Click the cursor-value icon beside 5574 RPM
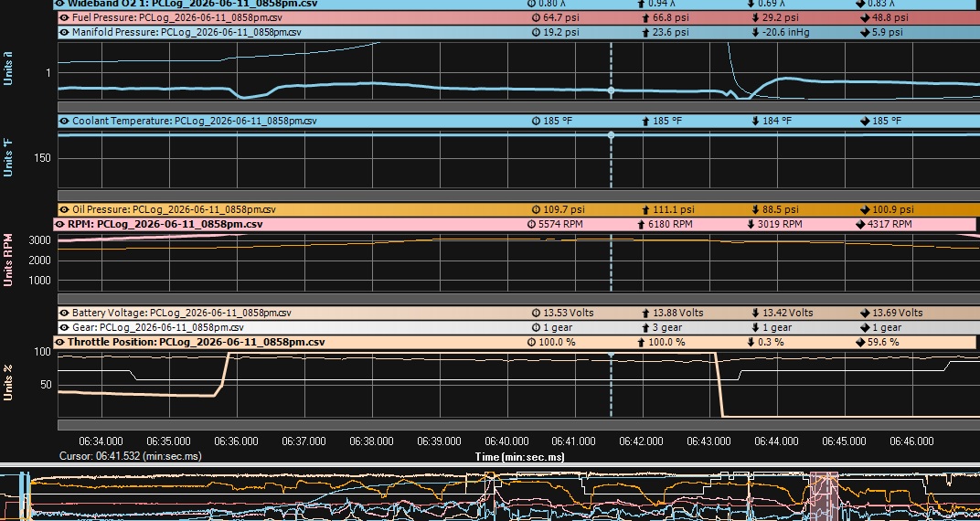980x521 pixels. (531, 224)
